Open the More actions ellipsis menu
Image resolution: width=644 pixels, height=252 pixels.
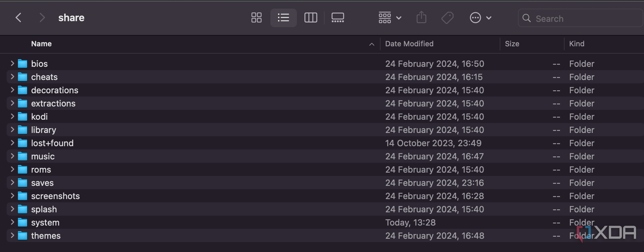pyautogui.click(x=481, y=18)
